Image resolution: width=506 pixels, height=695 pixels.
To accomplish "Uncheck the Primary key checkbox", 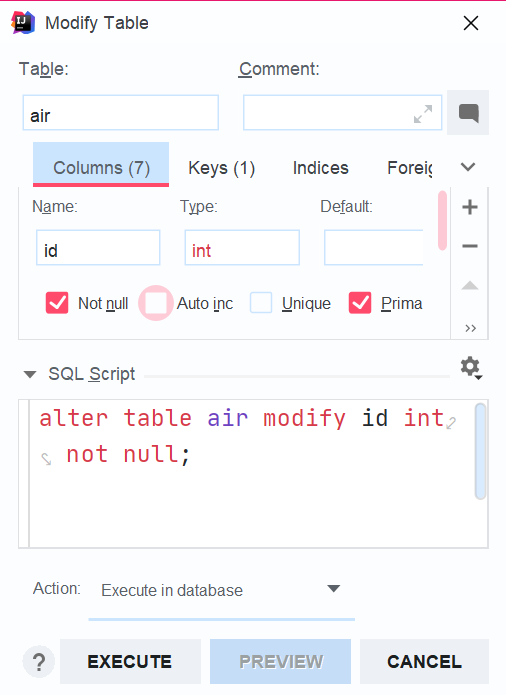I will 360,303.
